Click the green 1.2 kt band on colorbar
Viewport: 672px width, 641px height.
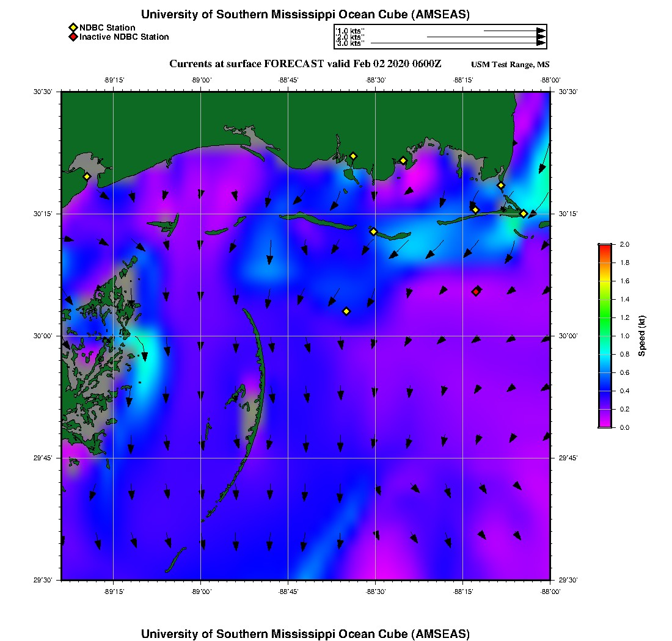click(604, 317)
